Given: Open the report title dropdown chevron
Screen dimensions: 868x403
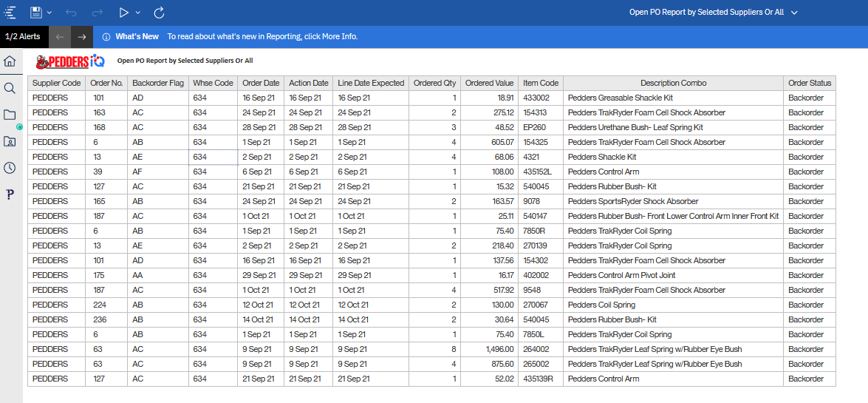Looking at the screenshot, I should (x=794, y=12).
